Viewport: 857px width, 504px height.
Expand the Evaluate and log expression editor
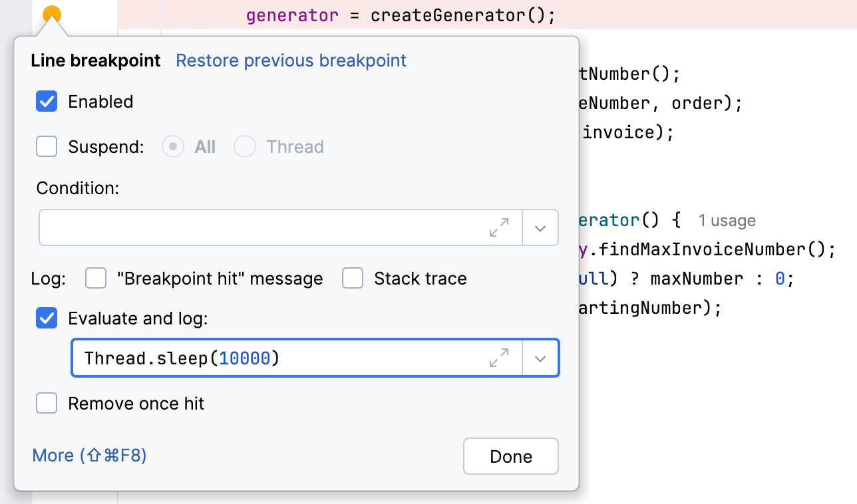499,358
